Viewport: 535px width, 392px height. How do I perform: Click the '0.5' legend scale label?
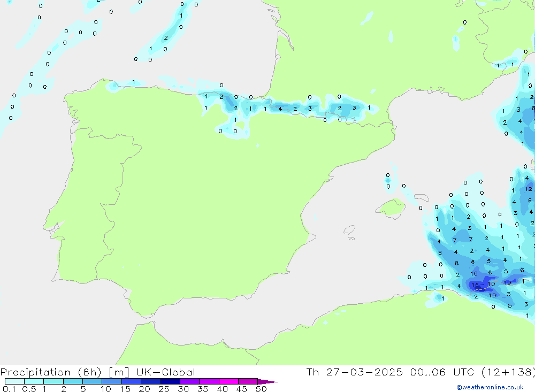[x=29, y=389]
